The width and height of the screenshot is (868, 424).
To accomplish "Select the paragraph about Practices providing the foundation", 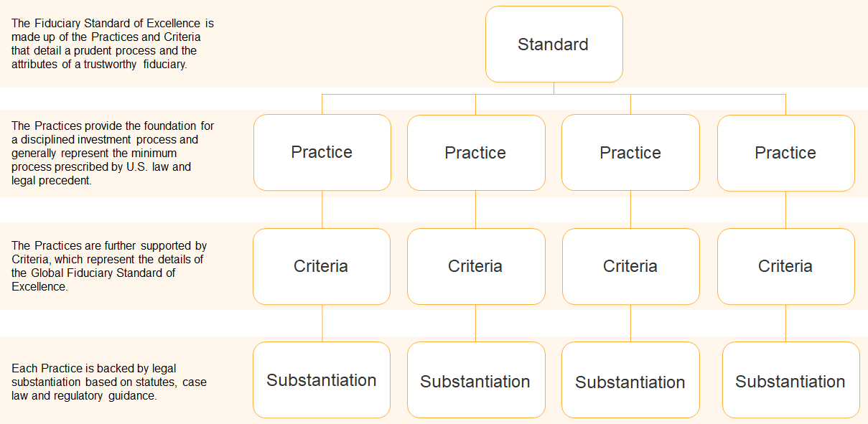I will (x=113, y=153).
